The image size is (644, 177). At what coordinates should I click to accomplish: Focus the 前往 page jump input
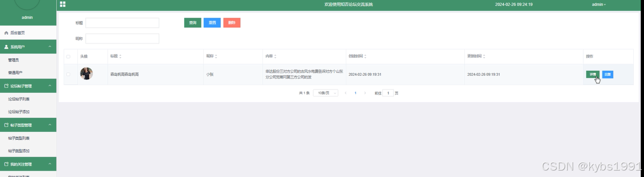(388, 93)
